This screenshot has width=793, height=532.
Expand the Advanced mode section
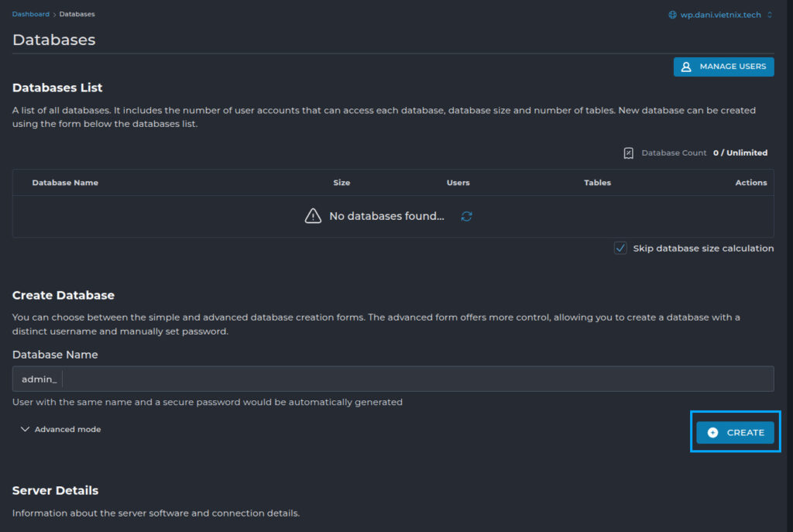pos(60,429)
